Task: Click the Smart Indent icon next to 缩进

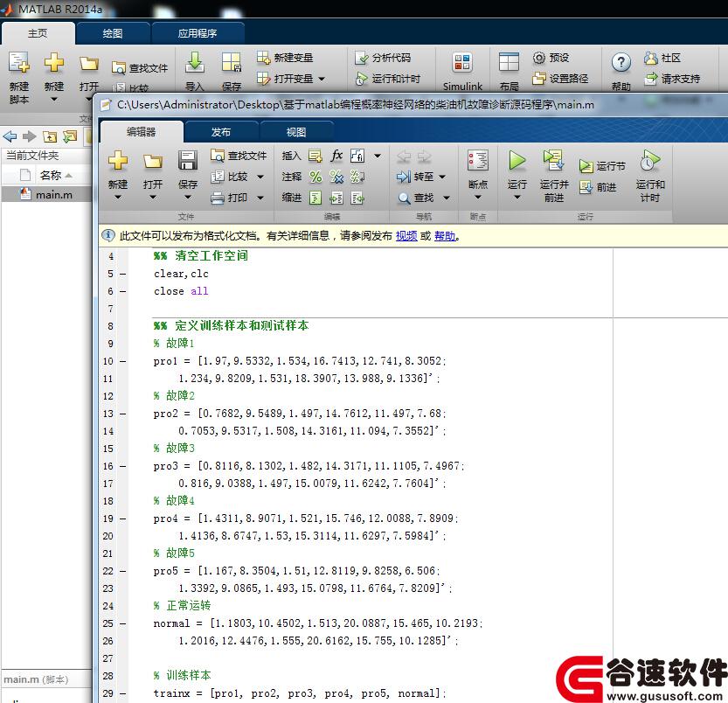Action: click(x=315, y=198)
